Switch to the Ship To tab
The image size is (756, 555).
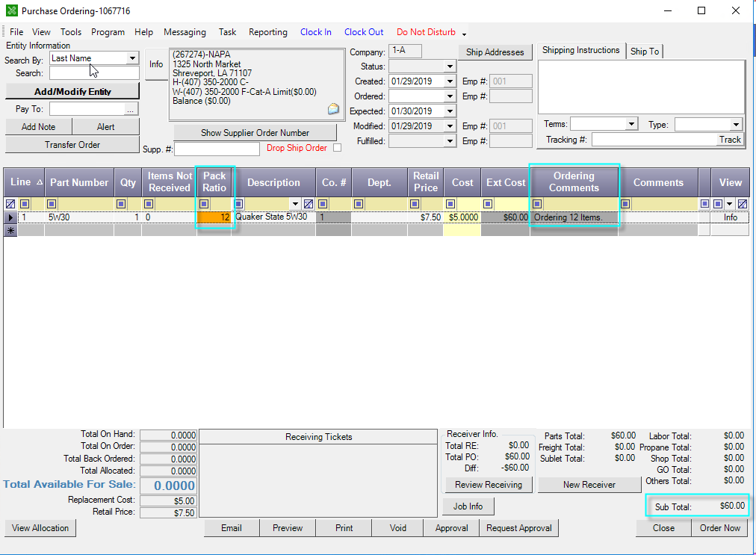click(645, 51)
